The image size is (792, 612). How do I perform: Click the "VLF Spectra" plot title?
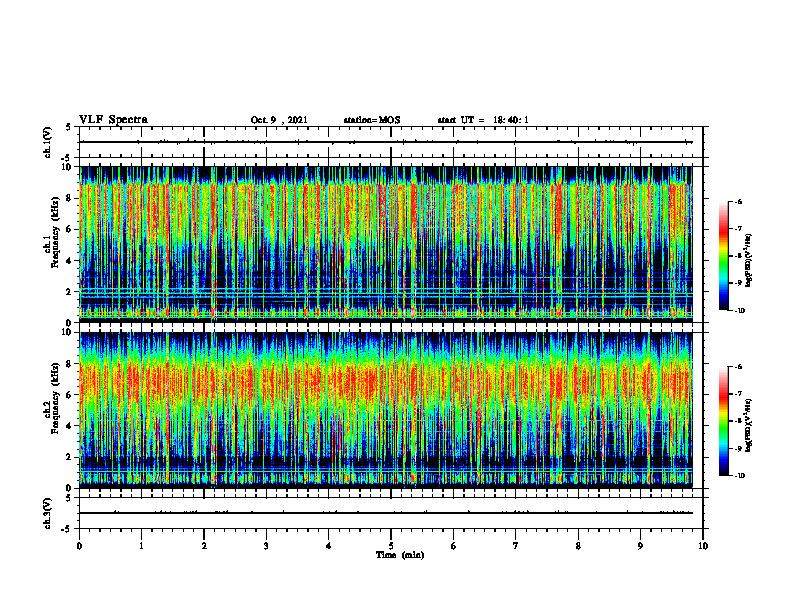point(113,120)
